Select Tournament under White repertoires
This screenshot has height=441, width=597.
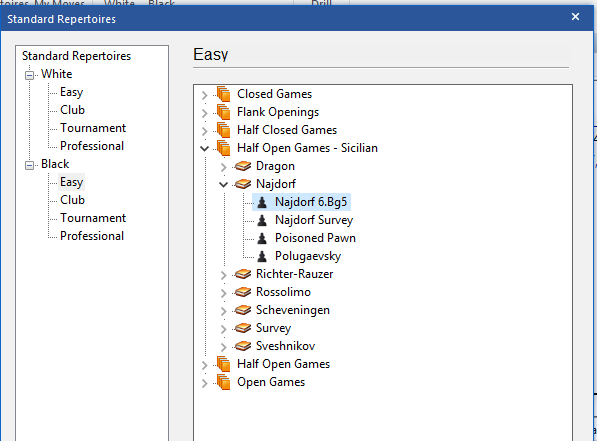[x=93, y=128]
